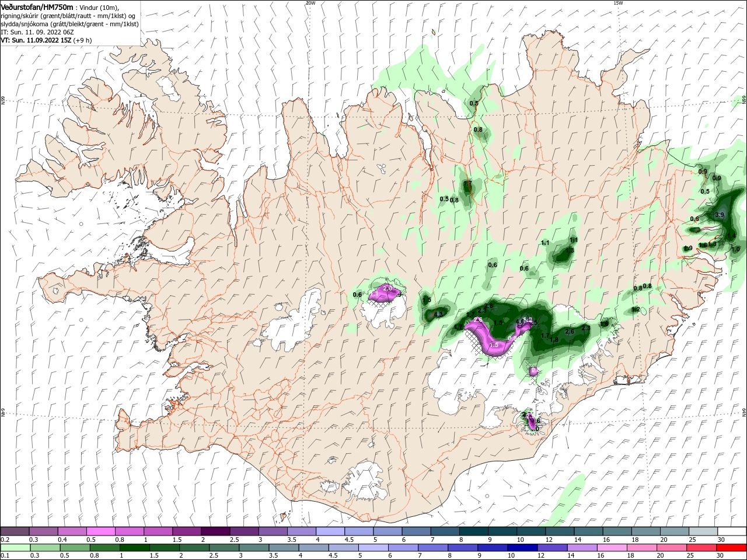Viewport: 747px width, 560px height.
Task: Click the 'slydda/snjókoma' legend description line
Action: (x=69, y=24)
